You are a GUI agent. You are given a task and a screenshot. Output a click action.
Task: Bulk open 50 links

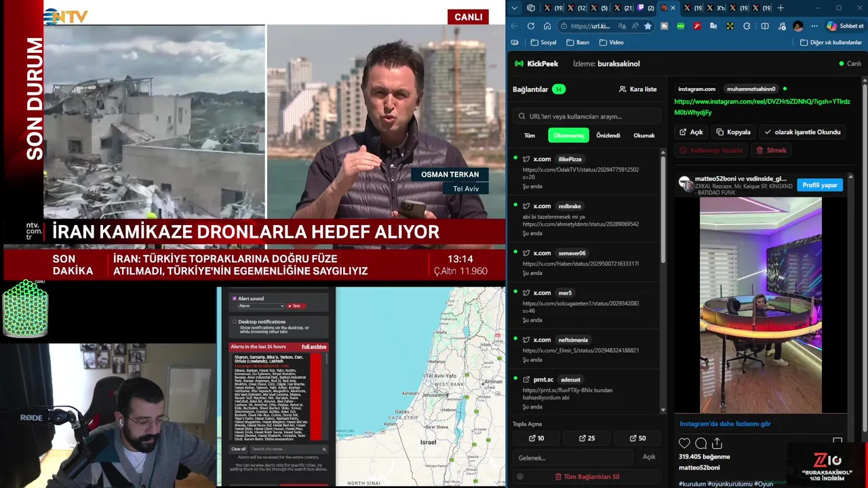point(637,438)
